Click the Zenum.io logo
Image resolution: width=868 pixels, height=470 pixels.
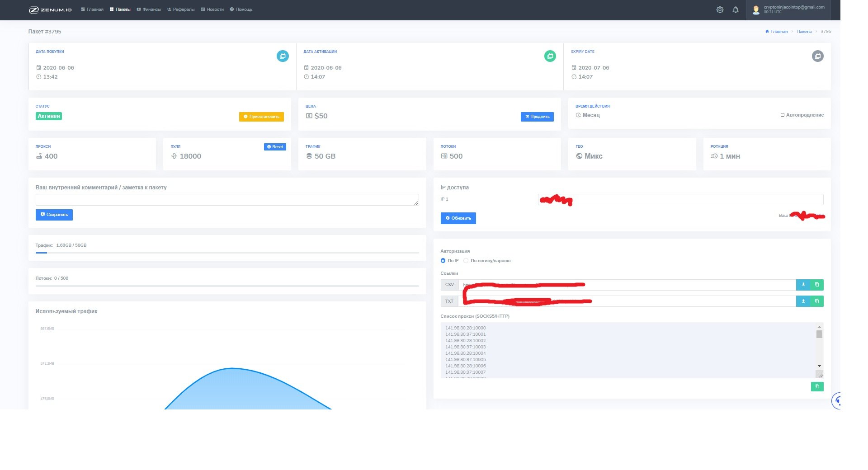(x=50, y=9)
